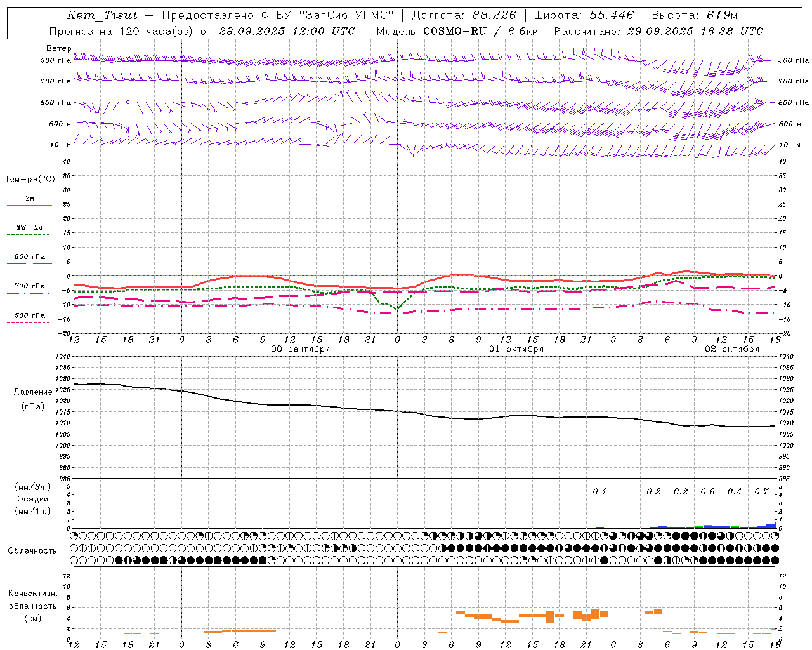
Task: Click the "Долгота: 88.226" header value
Action: [464, 15]
